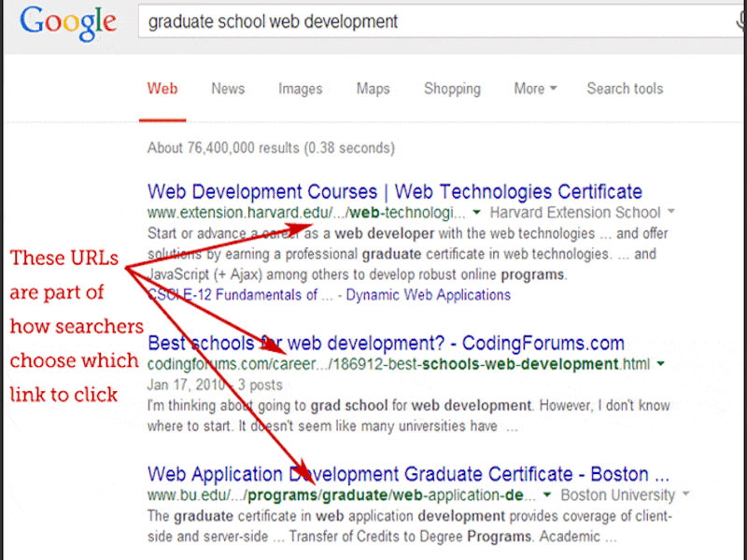747x560 pixels.
Task: Click the Boston University label
Action: pyautogui.click(x=617, y=496)
